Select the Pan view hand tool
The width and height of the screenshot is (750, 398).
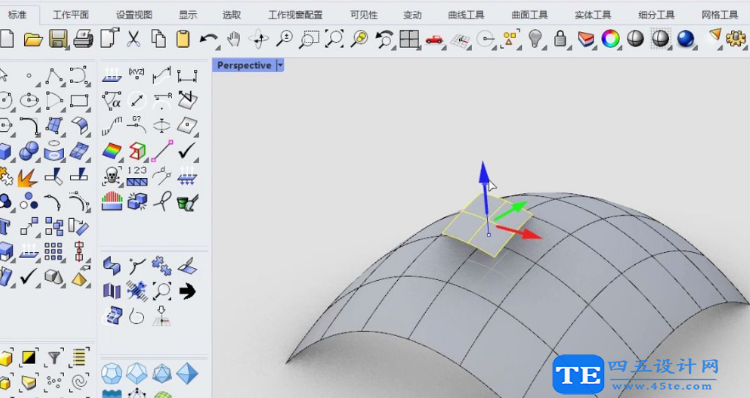(233, 39)
